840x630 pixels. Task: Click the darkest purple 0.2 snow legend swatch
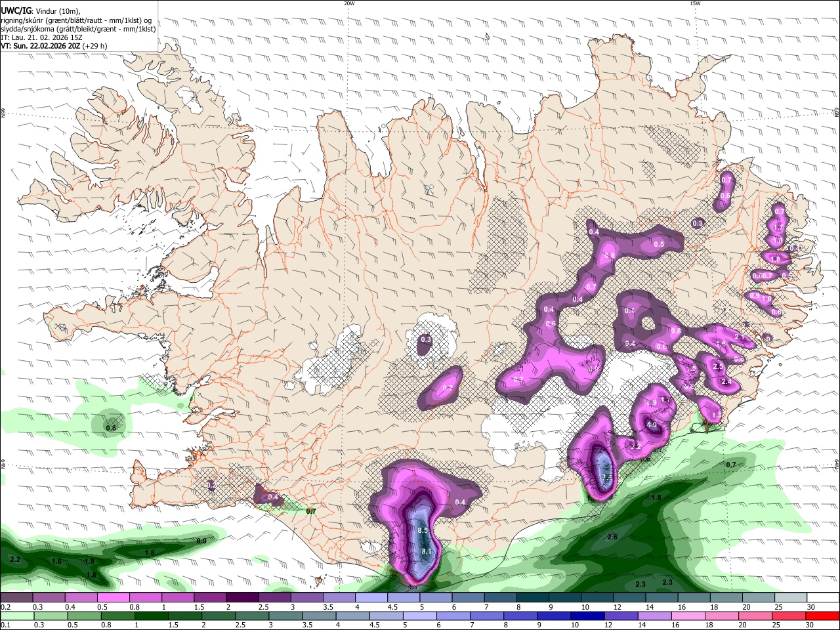16,597
